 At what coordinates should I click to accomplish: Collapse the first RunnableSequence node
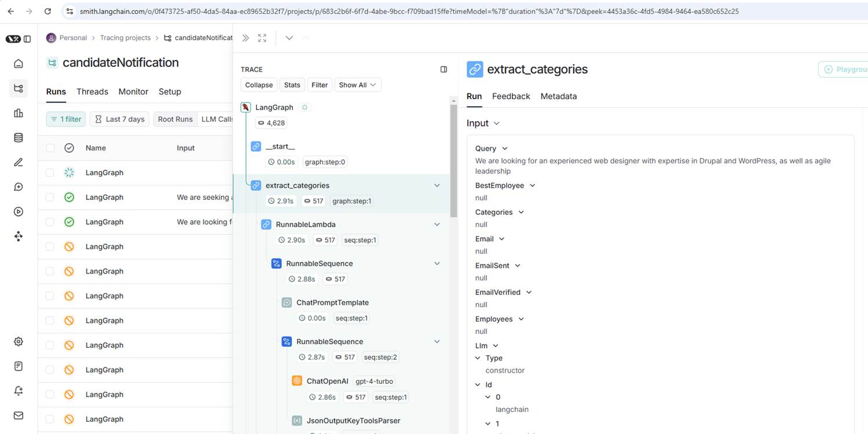437,264
